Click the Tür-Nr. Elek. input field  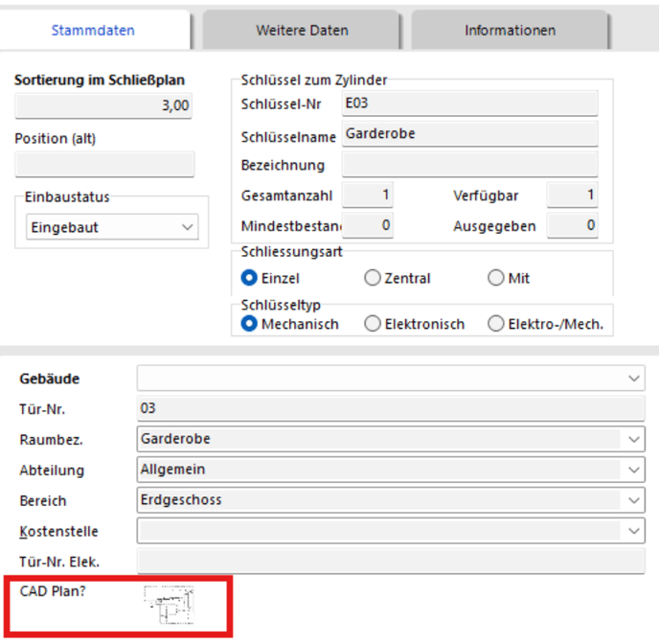click(391, 562)
